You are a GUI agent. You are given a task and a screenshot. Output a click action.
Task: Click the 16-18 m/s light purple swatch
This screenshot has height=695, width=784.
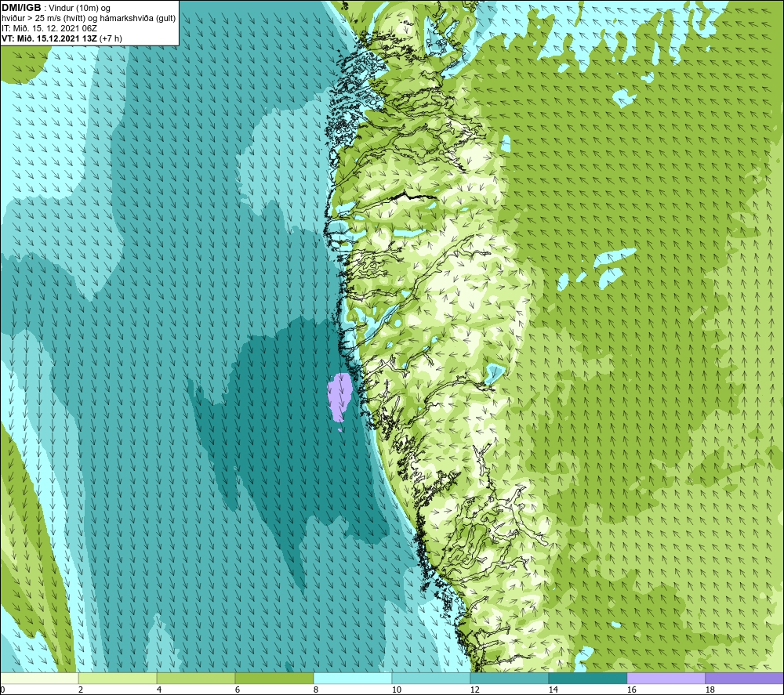pyautogui.click(x=666, y=678)
